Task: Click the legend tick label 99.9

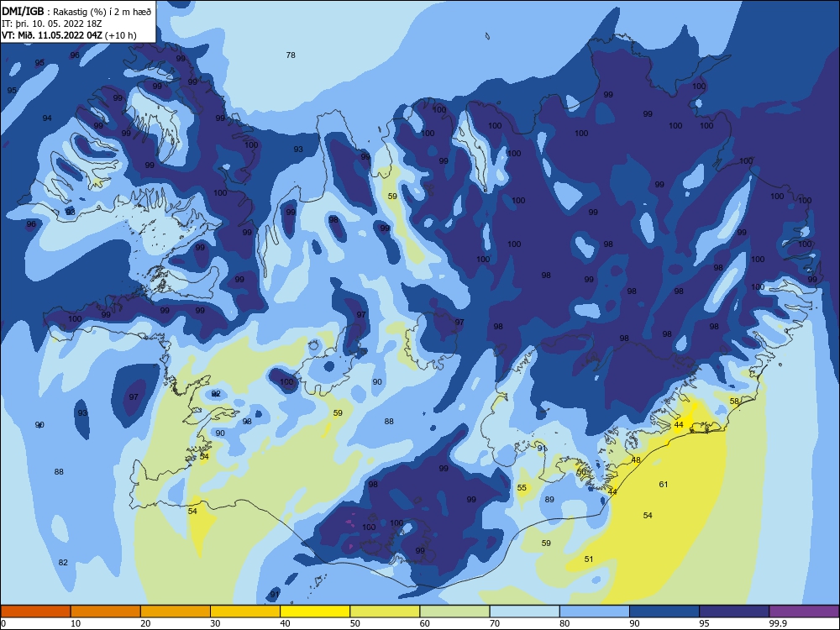Action: pyautogui.click(x=778, y=623)
